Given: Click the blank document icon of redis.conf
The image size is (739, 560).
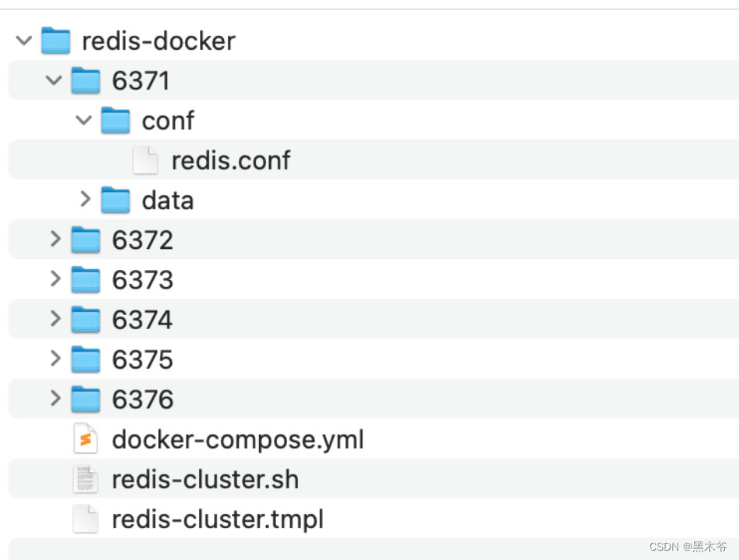Looking at the screenshot, I should (145, 160).
